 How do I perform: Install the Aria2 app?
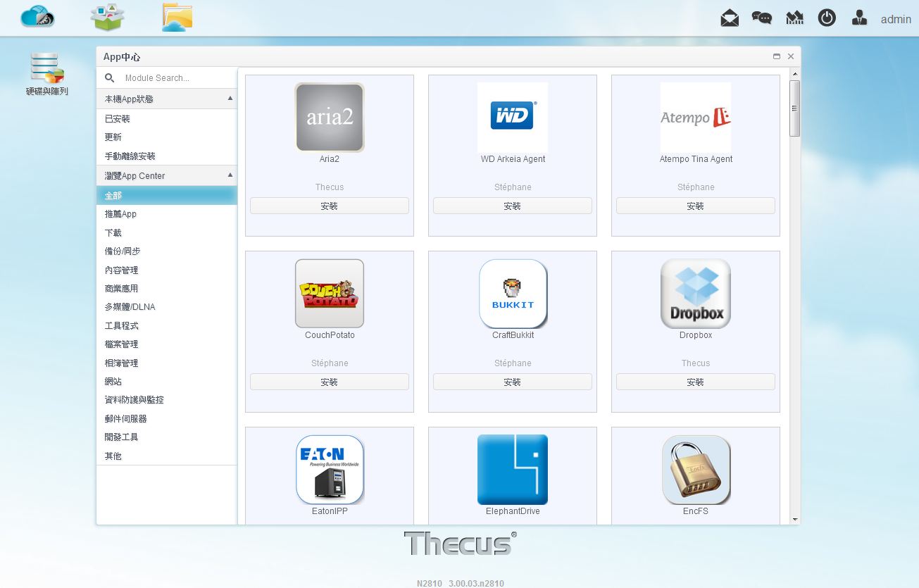click(330, 206)
